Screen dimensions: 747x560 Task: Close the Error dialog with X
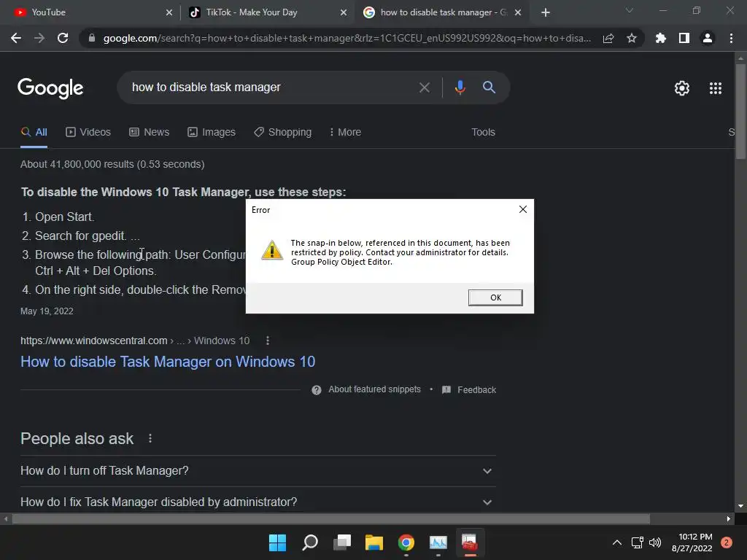522,209
